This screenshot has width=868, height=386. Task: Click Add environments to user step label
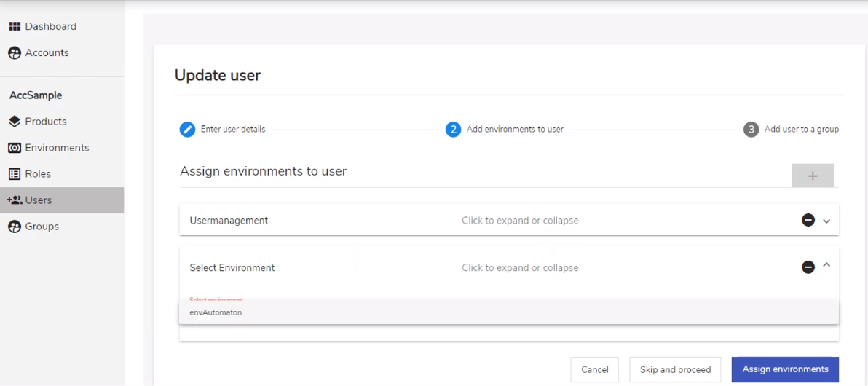pyautogui.click(x=515, y=130)
